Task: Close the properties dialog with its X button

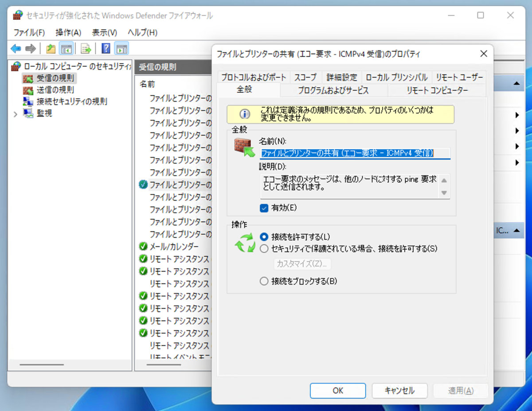Action: coord(484,54)
